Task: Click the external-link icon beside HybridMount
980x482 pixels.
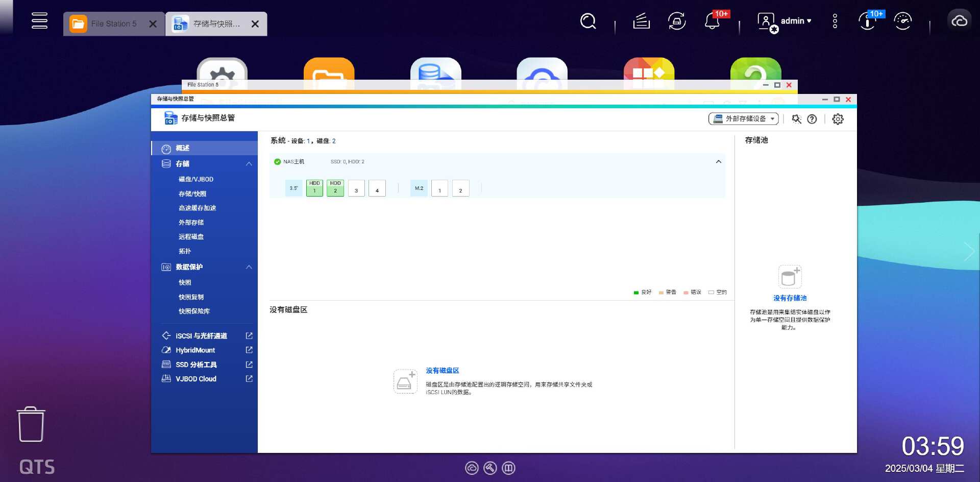Action: click(x=249, y=350)
